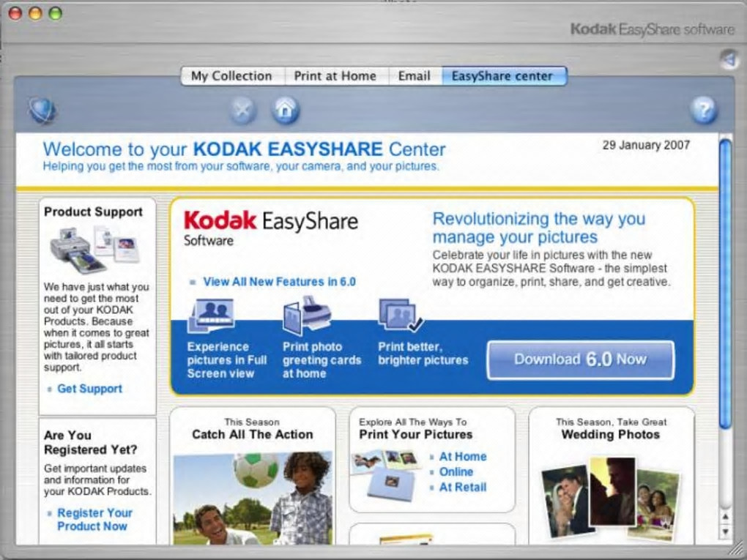Open the My Collection tab
The width and height of the screenshot is (747, 560).
[232, 76]
